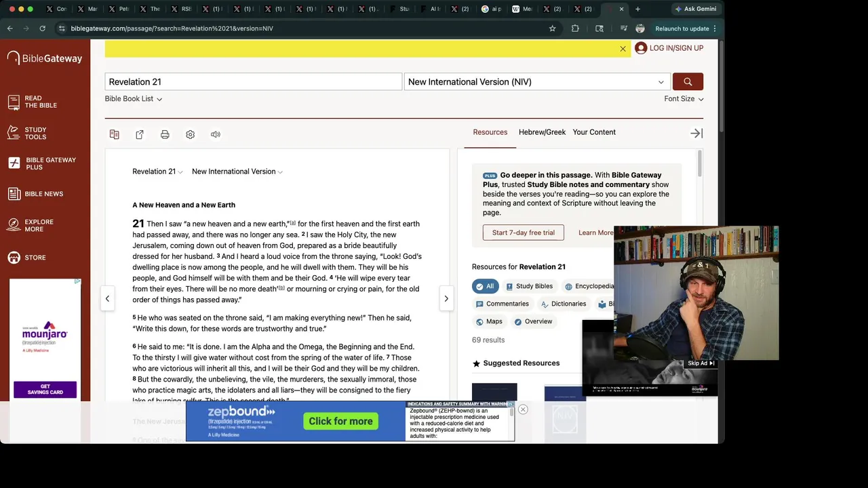
Task: Filter resources by Encyclopedias
Action: 589,286
